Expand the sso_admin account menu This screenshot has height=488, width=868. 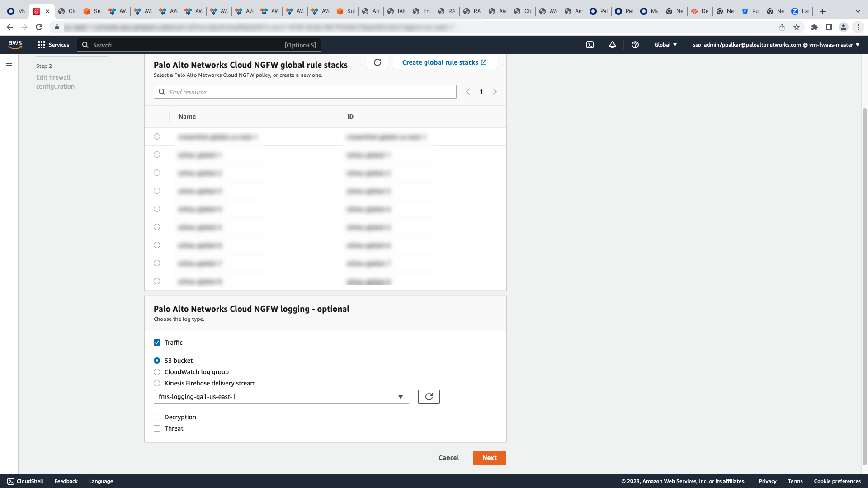point(776,45)
